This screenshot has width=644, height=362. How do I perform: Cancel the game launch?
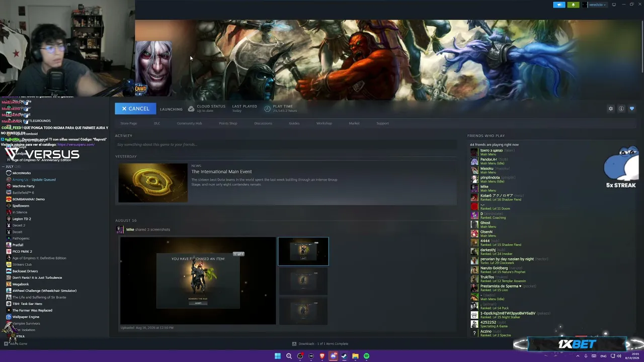click(135, 109)
